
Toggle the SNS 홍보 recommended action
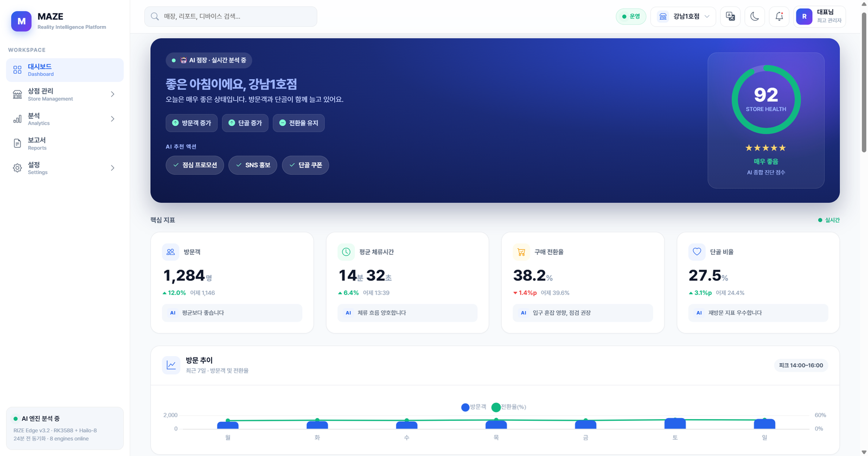[253, 165]
